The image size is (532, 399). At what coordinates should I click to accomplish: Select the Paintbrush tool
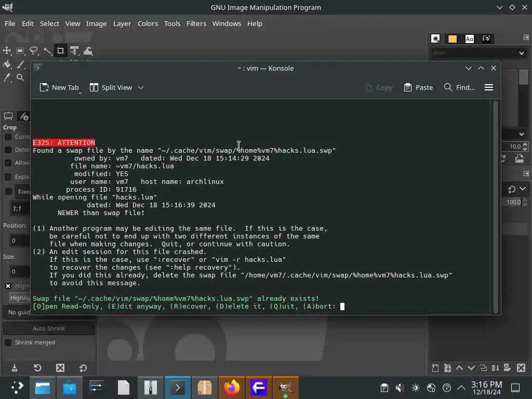pos(20,64)
